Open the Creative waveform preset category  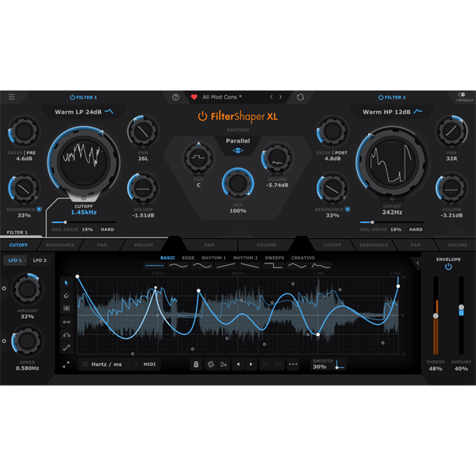tap(303, 258)
